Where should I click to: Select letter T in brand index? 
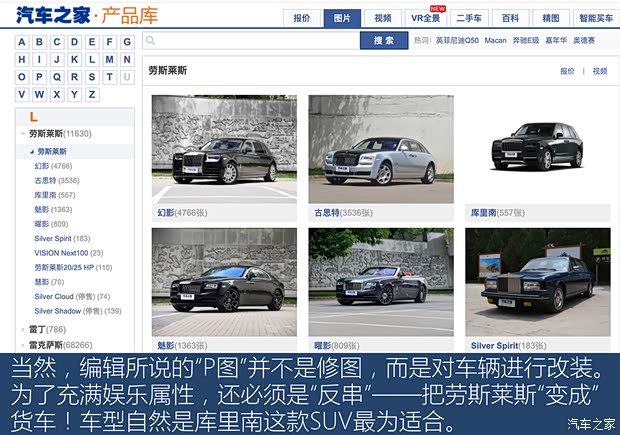[x=110, y=77]
